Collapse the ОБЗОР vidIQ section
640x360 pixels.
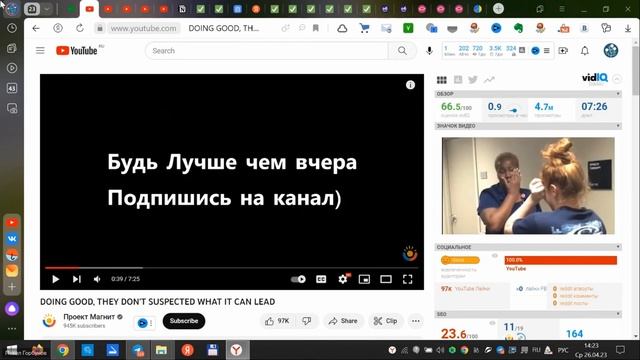pos(618,94)
